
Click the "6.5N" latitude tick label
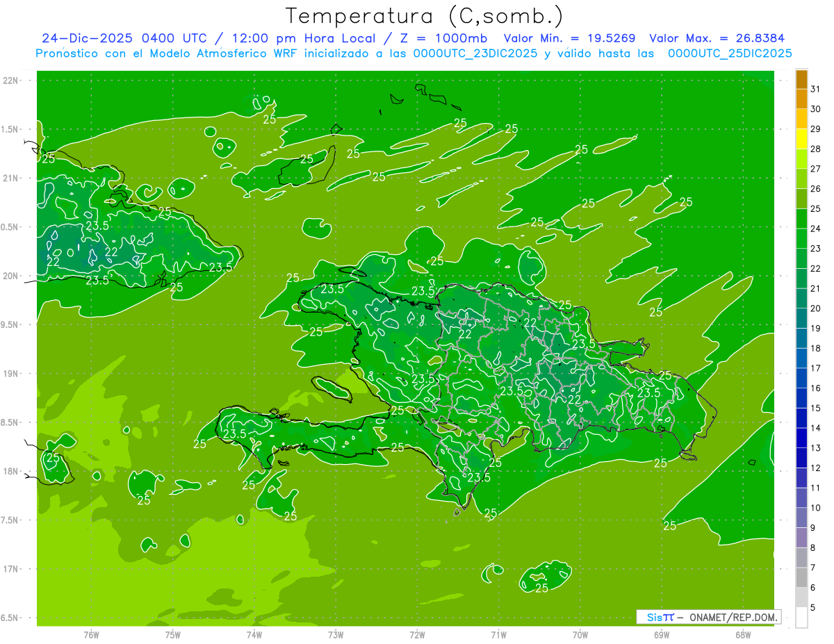click(10, 618)
